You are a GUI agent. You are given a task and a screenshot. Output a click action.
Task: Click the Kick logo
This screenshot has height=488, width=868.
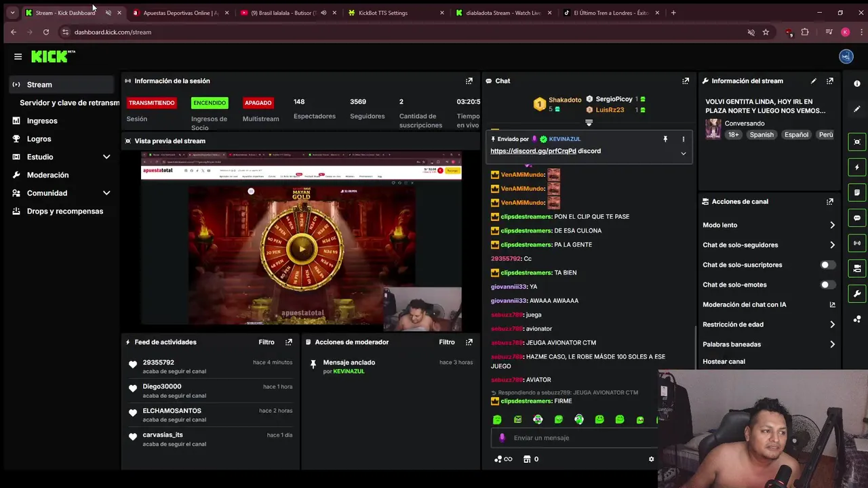tap(53, 56)
